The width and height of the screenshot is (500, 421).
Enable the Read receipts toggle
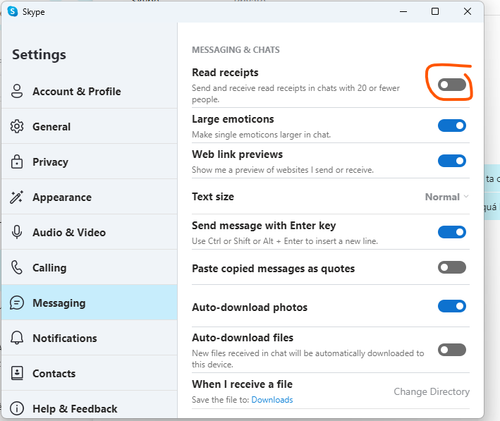[452, 85]
